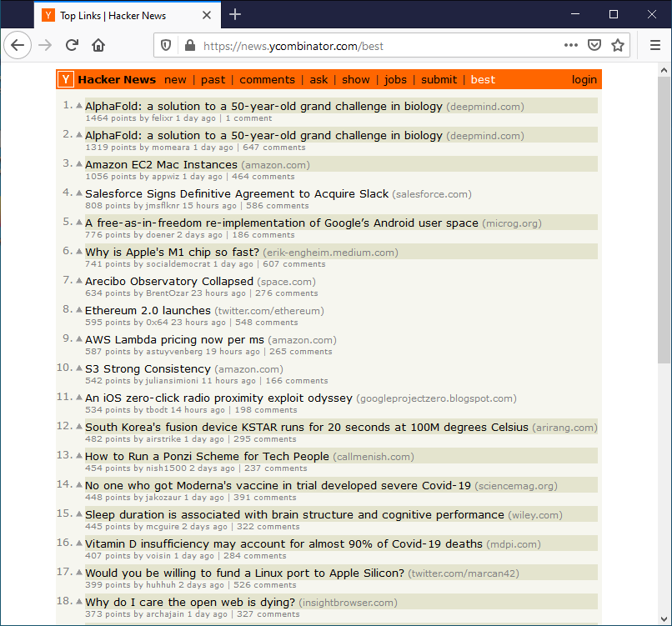Open Arecibo Observatory Collapsed article
The width and height of the screenshot is (672, 626).
pyautogui.click(x=169, y=281)
